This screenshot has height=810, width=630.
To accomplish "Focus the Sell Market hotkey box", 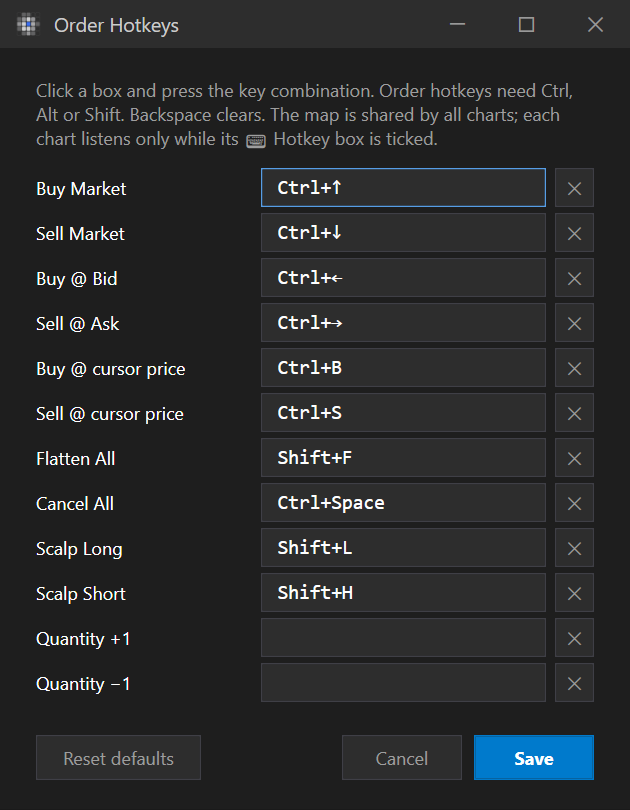I will [403, 232].
